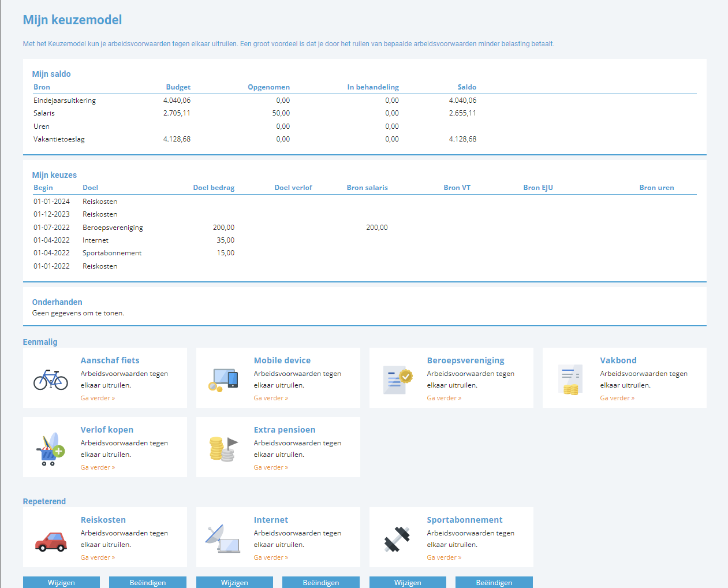Click the dumbbell Sportabonnement icon
This screenshot has width=728, height=588.
397,539
